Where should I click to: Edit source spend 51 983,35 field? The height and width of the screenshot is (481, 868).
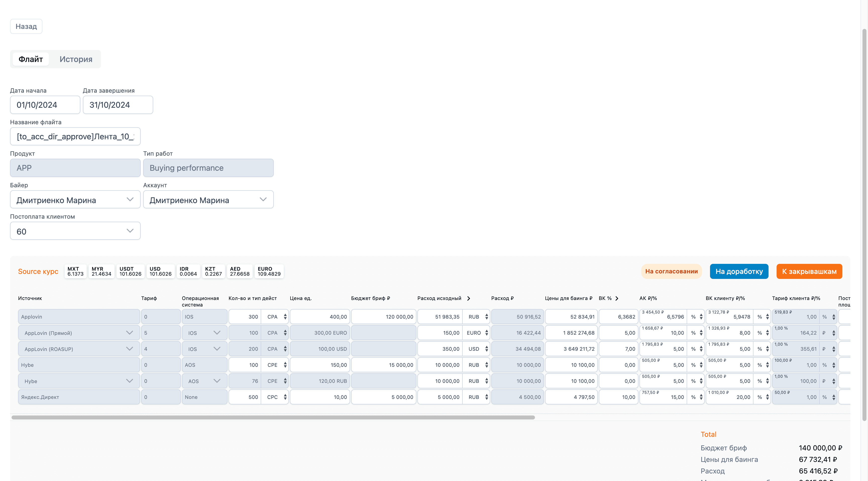pyautogui.click(x=440, y=317)
